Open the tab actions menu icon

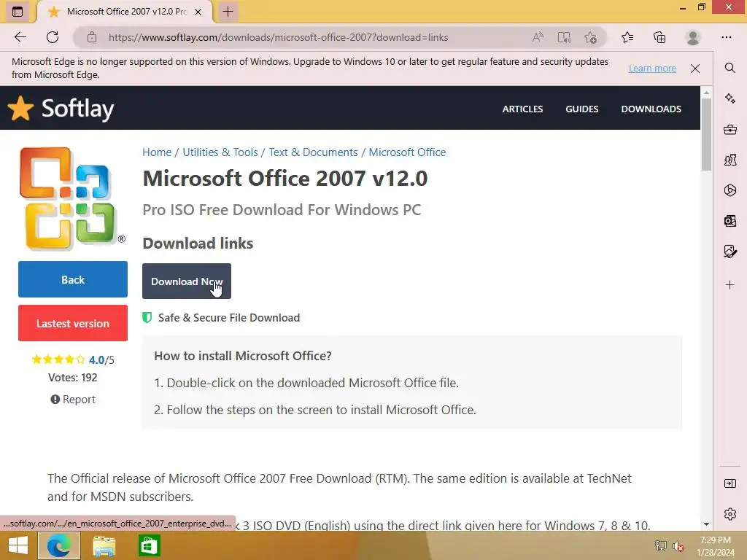pyautogui.click(x=18, y=12)
